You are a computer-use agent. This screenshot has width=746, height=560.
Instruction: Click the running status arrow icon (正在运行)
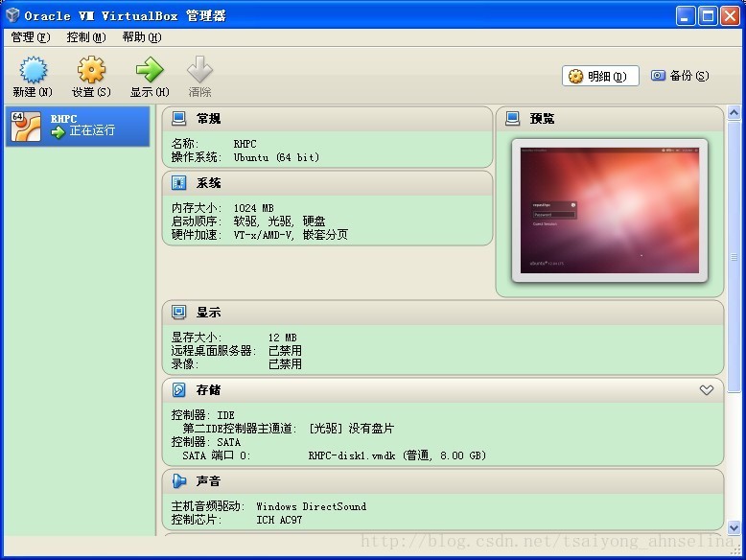tap(58, 131)
